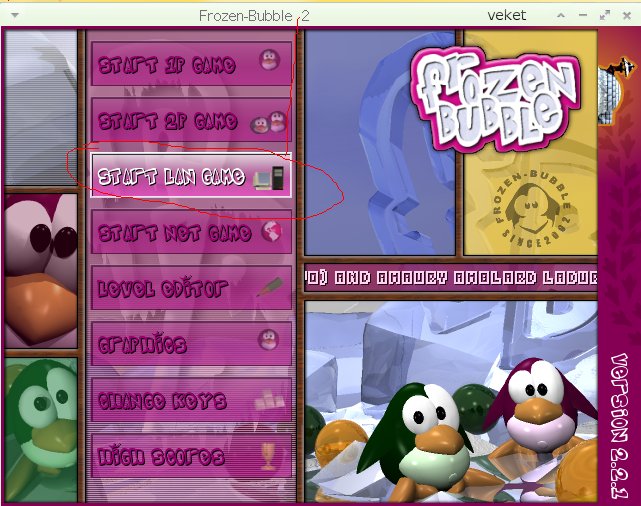Viewport: 641px width, 506px height.
Task: Click the veket label in title bar
Action: (x=507, y=16)
